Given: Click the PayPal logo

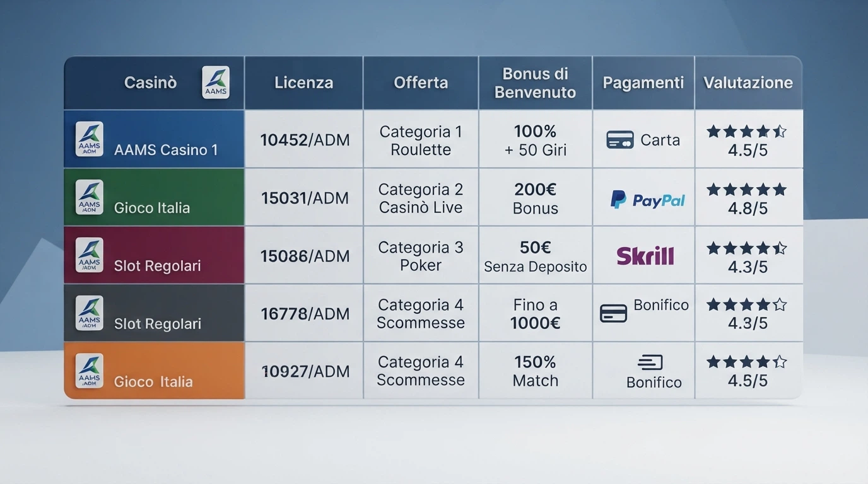Looking at the screenshot, I should click(647, 200).
